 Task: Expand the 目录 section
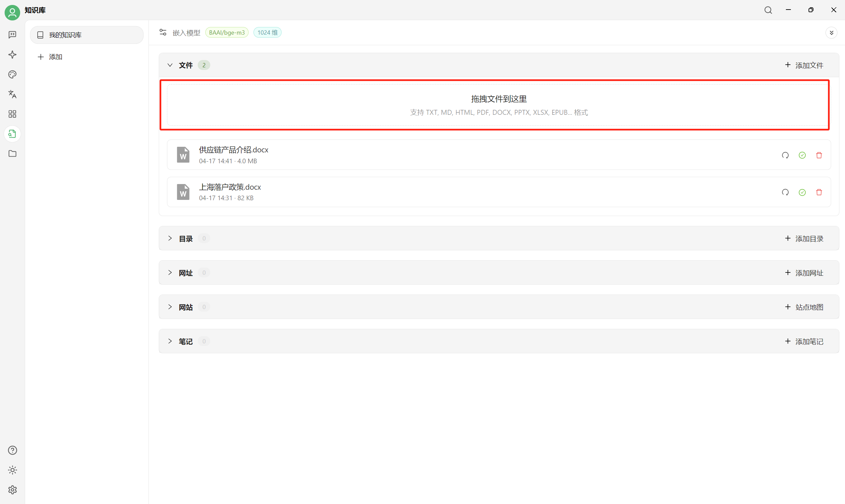[x=170, y=238]
